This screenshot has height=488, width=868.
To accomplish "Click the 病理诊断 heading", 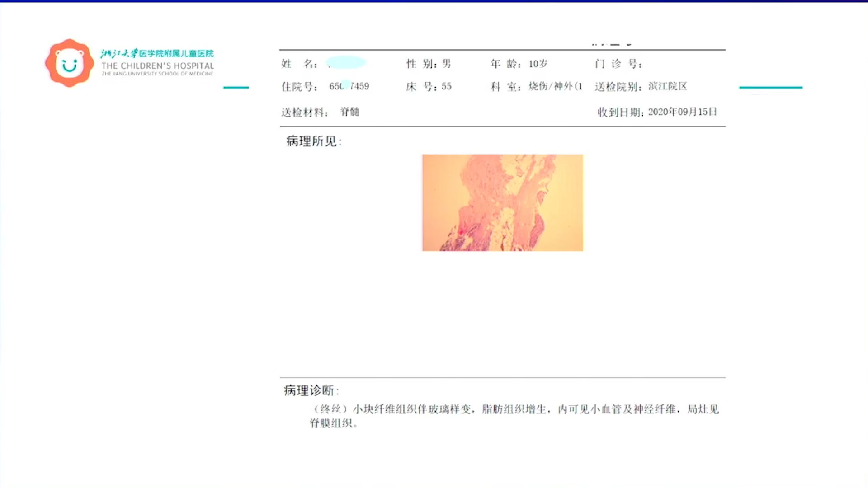I will 311,390.
